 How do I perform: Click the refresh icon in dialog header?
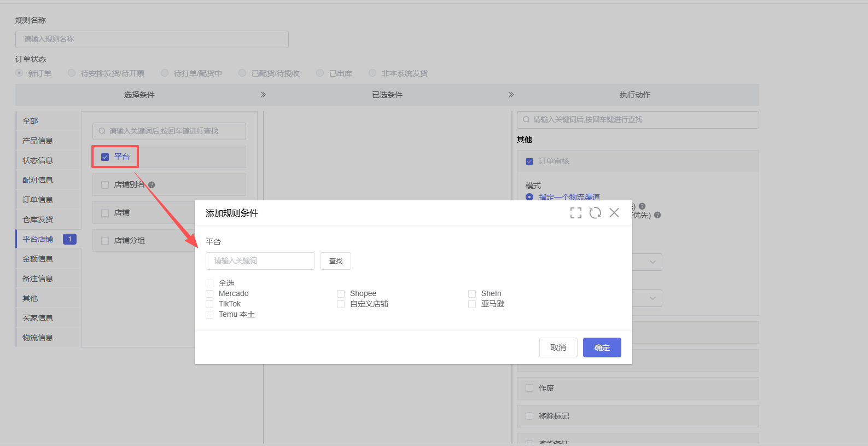pyautogui.click(x=595, y=213)
